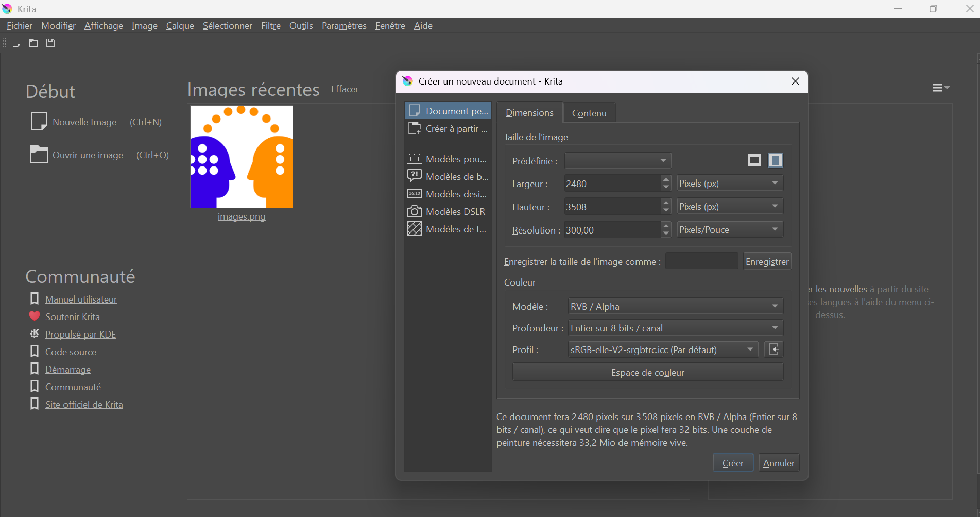The height and width of the screenshot is (517, 980).
Task: Click the Résolution input field
Action: tap(613, 230)
